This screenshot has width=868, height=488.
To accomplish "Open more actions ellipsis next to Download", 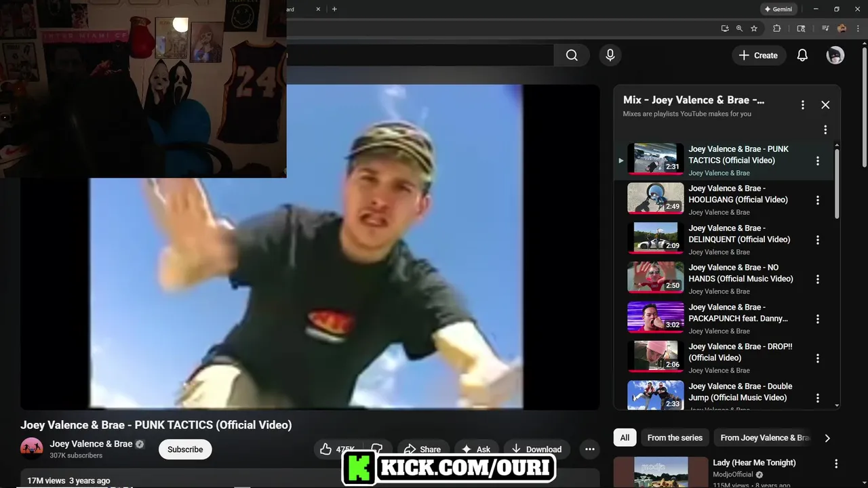I will [x=590, y=449].
